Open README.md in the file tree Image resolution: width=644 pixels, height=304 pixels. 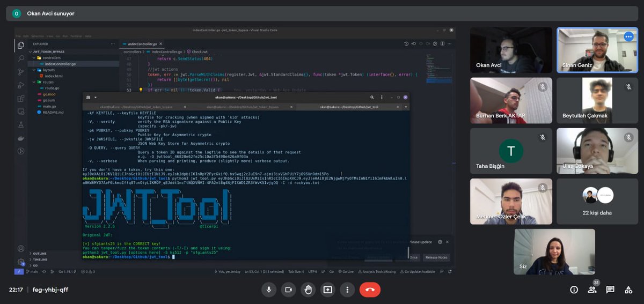[x=53, y=112]
